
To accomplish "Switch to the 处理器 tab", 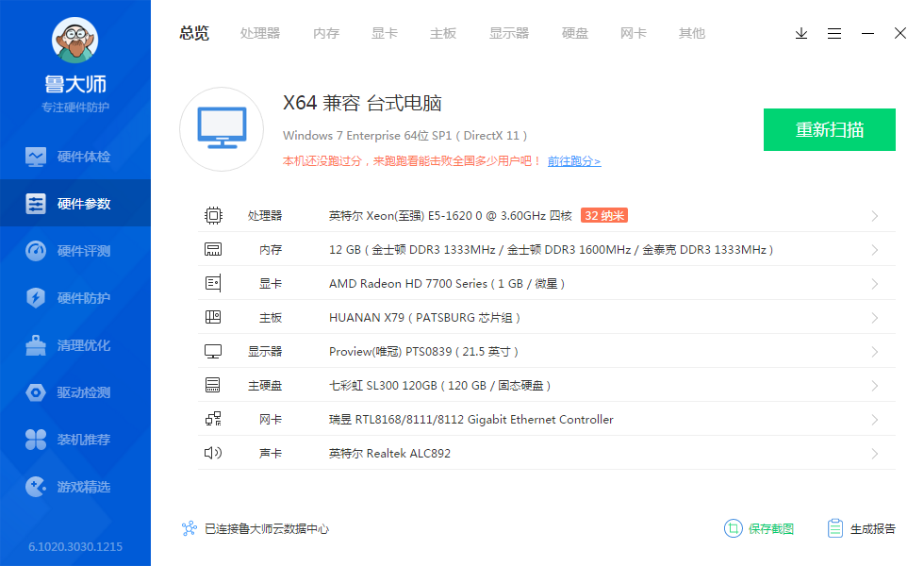I will tap(260, 33).
